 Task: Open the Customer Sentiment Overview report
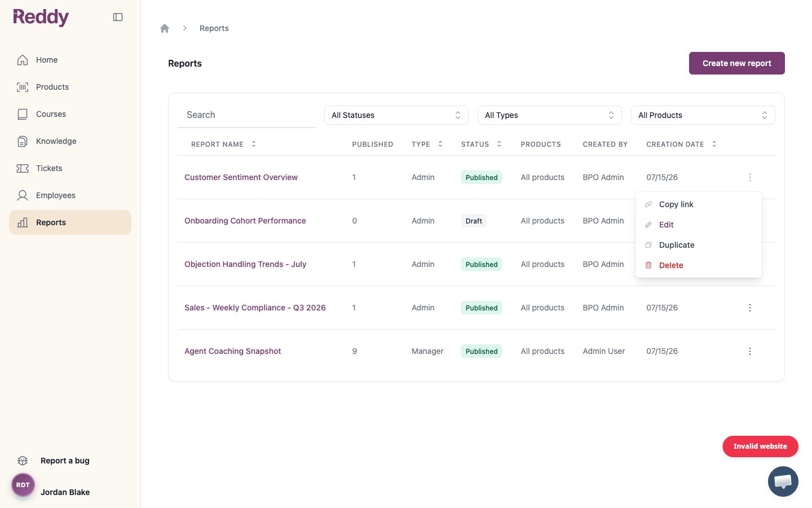coord(241,177)
